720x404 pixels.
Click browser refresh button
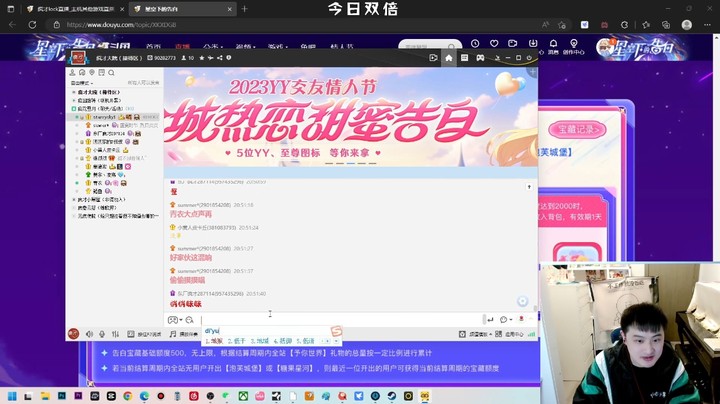(32, 25)
